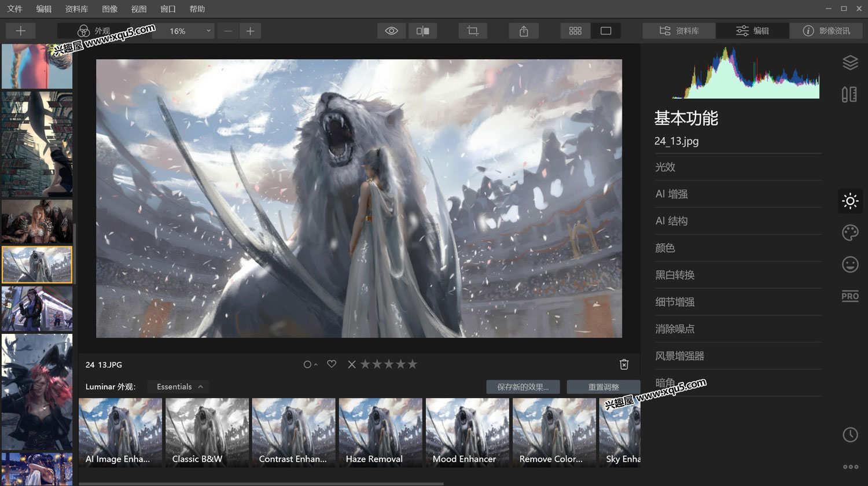This screenshot has height=486, width=868.
Task: Toggle the eye preview original icon
Action: pyautogui.click(x=392, y=31)
